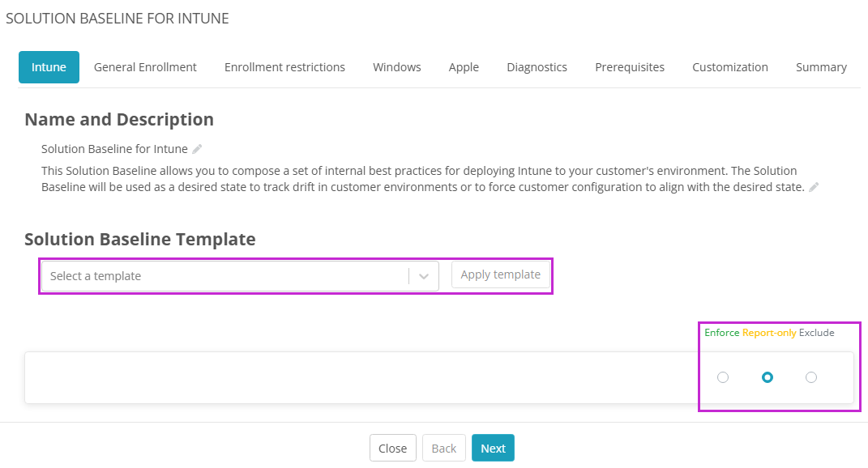Switch to the Apple tab
Screen dimensions: 868x468
464,67
